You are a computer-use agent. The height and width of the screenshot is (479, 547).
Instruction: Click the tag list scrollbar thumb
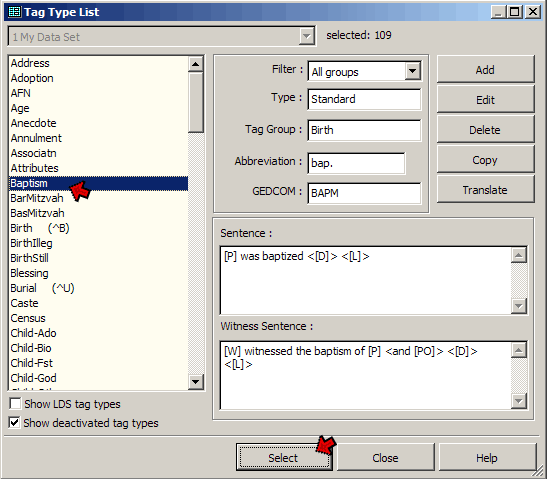195,102
